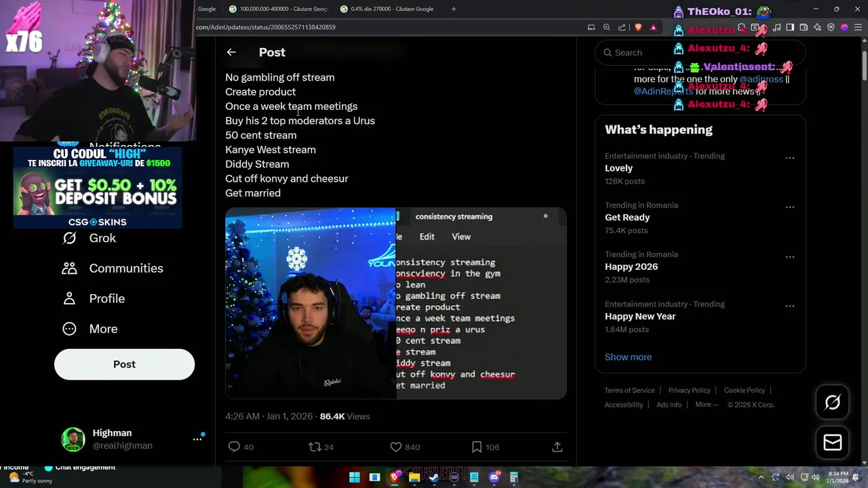Viewport: 868px width, 488px height.
Task: Open more options for Happy New Year trend
Action: 790,306
